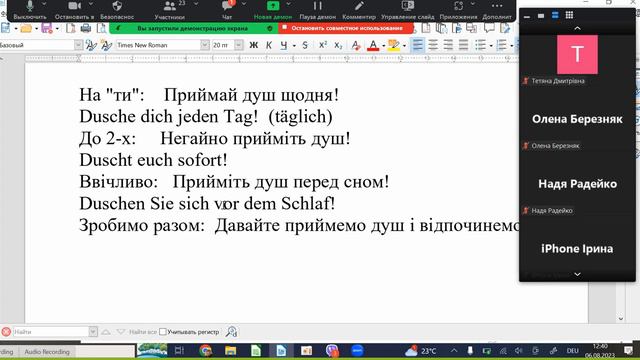This screenshot has width=640, height=360.
Task: Open Viber from taskbar
Action: tap(332, 351)
